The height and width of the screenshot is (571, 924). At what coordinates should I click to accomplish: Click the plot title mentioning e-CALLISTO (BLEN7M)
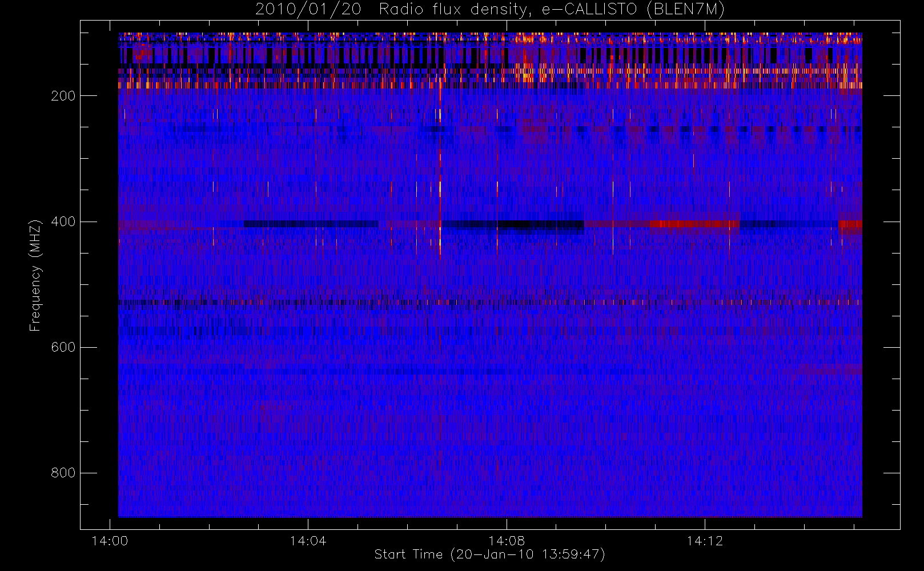[x=490, y=10]
